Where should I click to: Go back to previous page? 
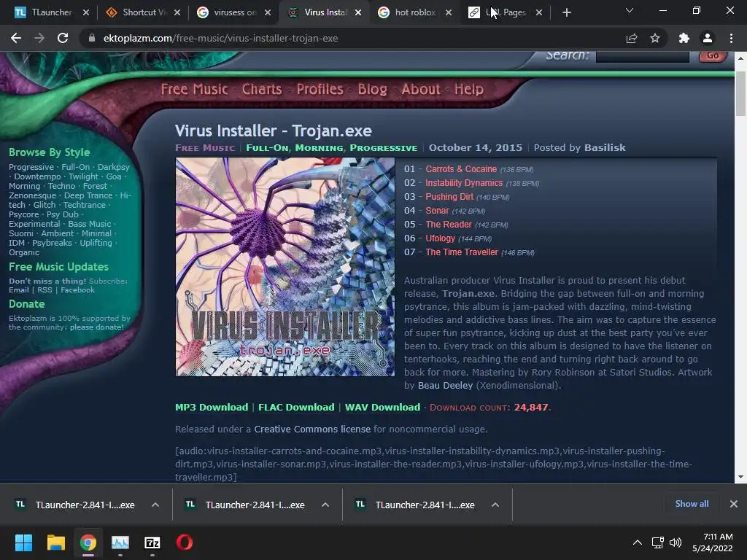[16, 38]
